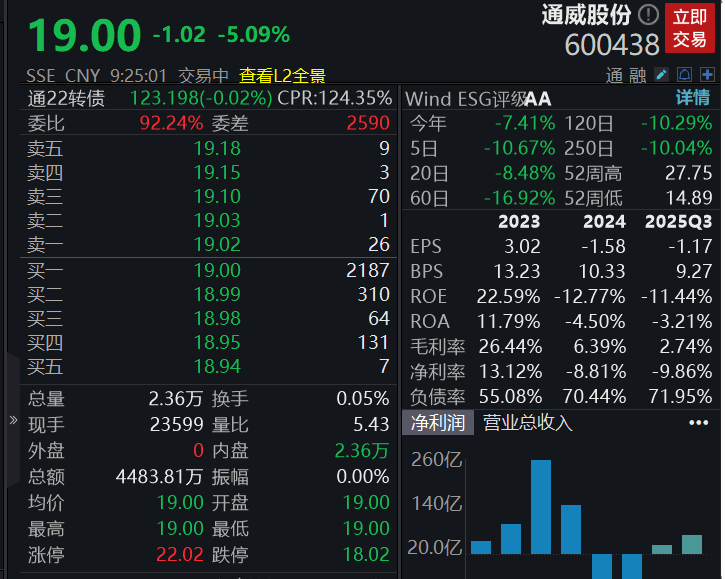Select 买四 bid price 18.95
Screen dimensions: 725x579
(217, 343)
